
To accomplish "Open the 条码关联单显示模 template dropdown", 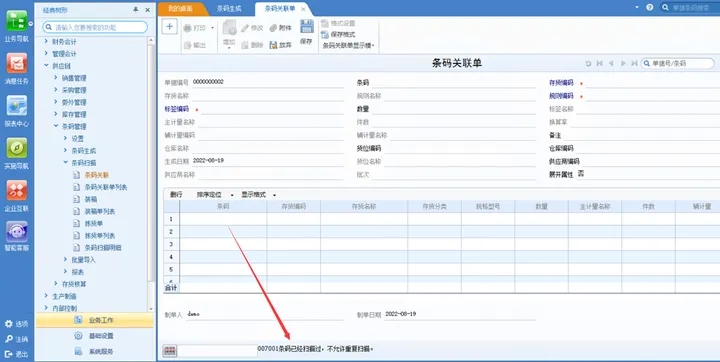I will click(349, 45).
